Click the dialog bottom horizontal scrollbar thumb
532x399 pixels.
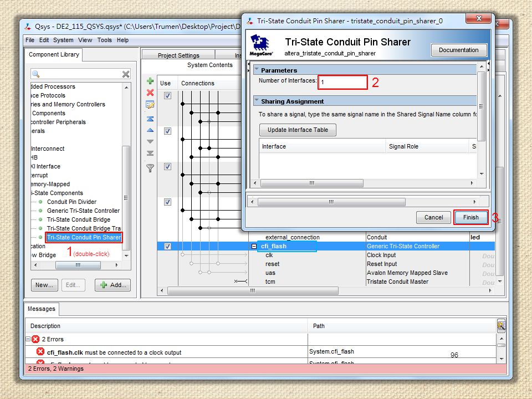(x=331, y=202)
